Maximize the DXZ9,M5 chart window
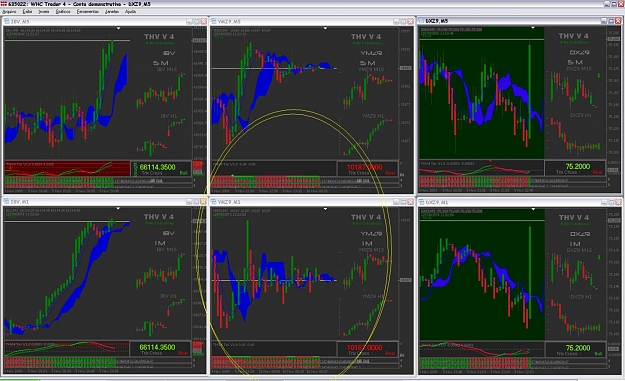Viewport: 625px width, 381px height. (611, 21)
